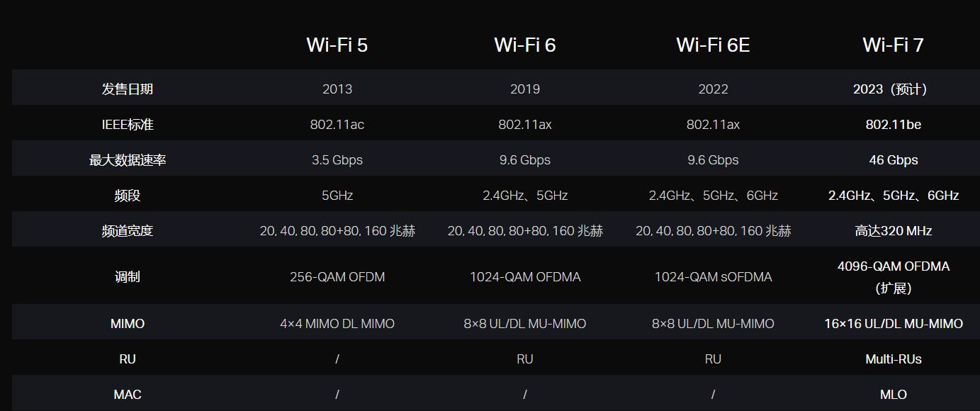Select the 802.11be standard cell
The height and width of the screenshot is (411, 980).
coord(893,125)
